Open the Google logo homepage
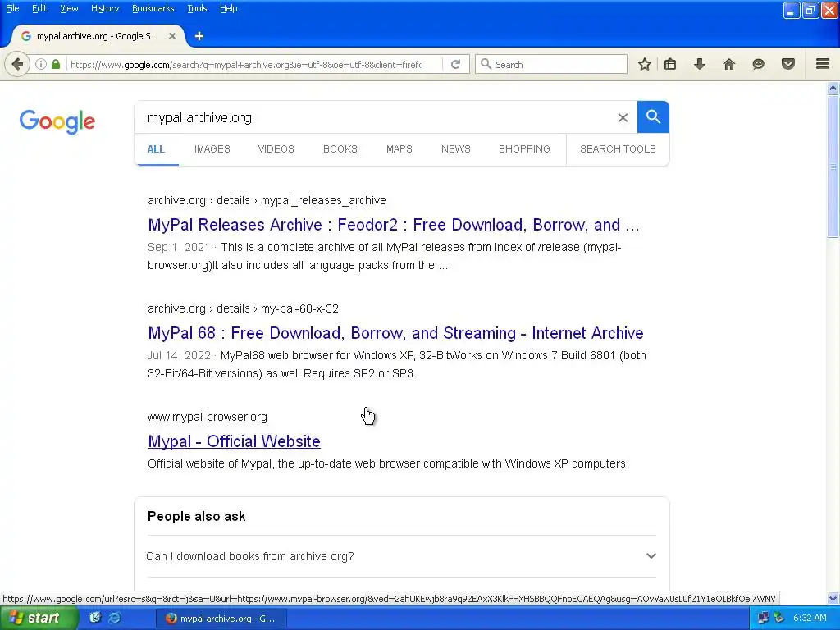The height and width of the screenshot is (630, 840). tap(57, 121)
